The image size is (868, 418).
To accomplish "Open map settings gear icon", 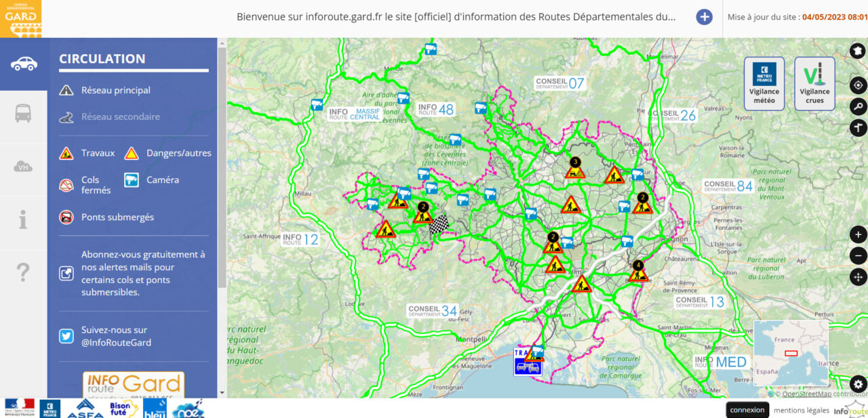I will [858, 383].
